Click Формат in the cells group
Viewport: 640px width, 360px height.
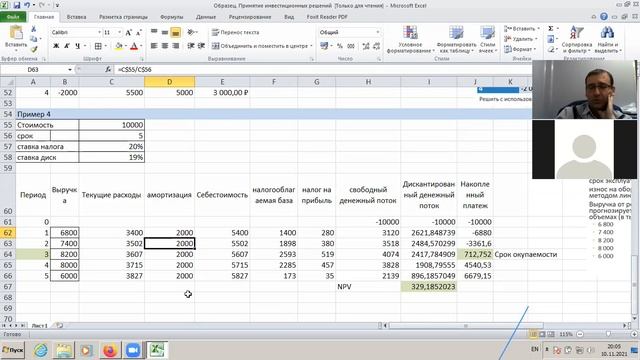(519, 49)
